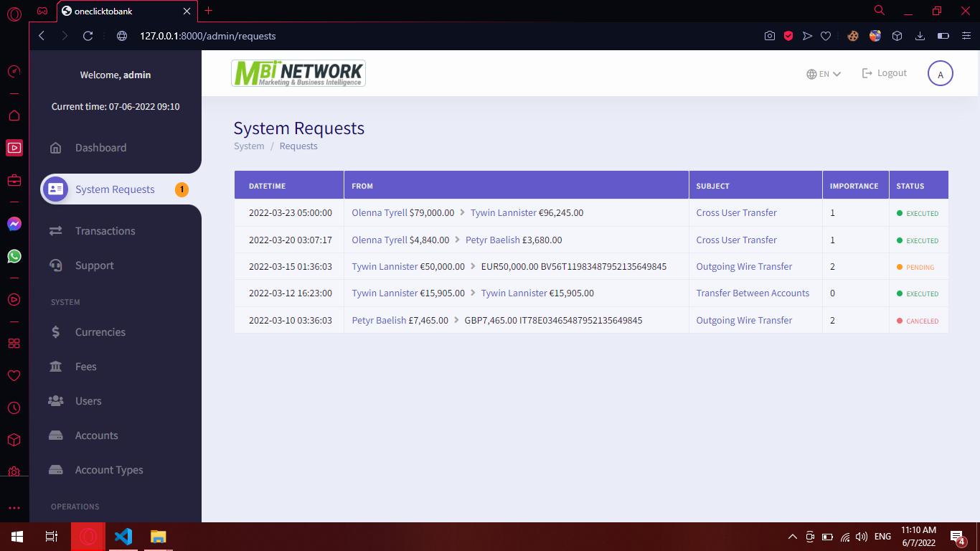
Task: Select Currencies using the dollar sign icon
Action: 56,331
